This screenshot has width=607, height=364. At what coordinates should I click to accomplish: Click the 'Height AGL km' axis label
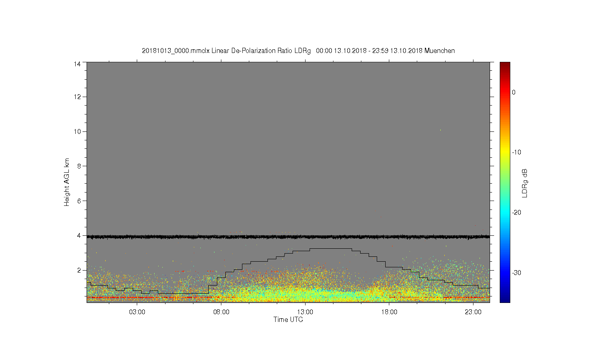tap(67, 182)
